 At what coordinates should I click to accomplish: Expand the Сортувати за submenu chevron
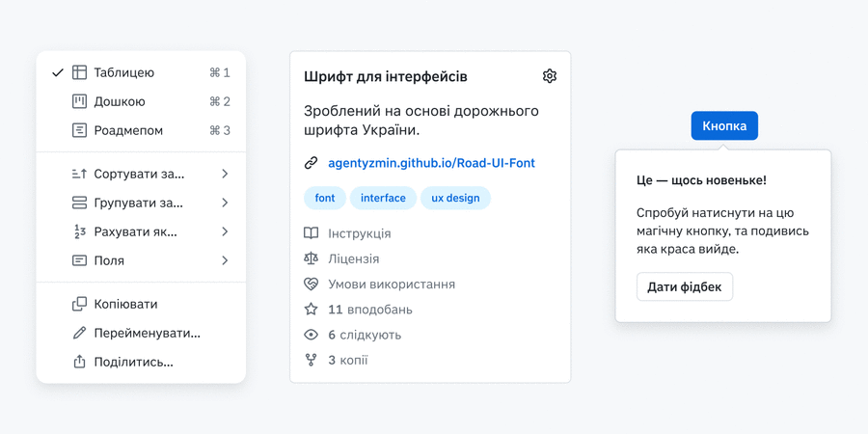(225, 174)
